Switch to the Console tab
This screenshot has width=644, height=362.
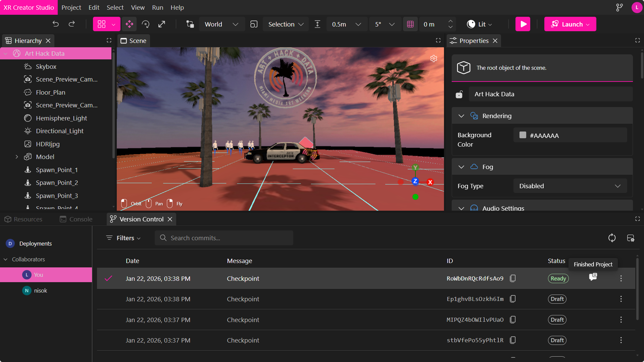(76, 219)
